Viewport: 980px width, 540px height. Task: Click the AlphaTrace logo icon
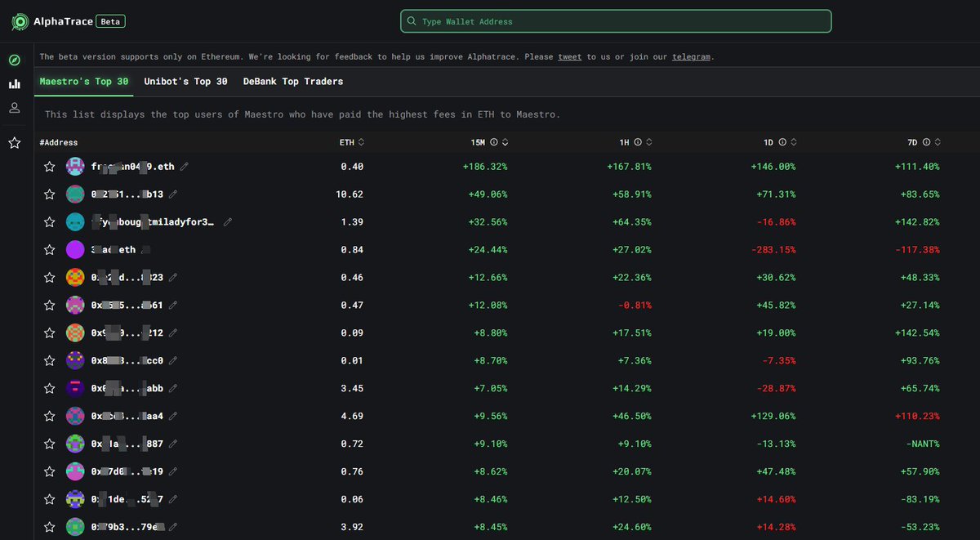point(20,22)
